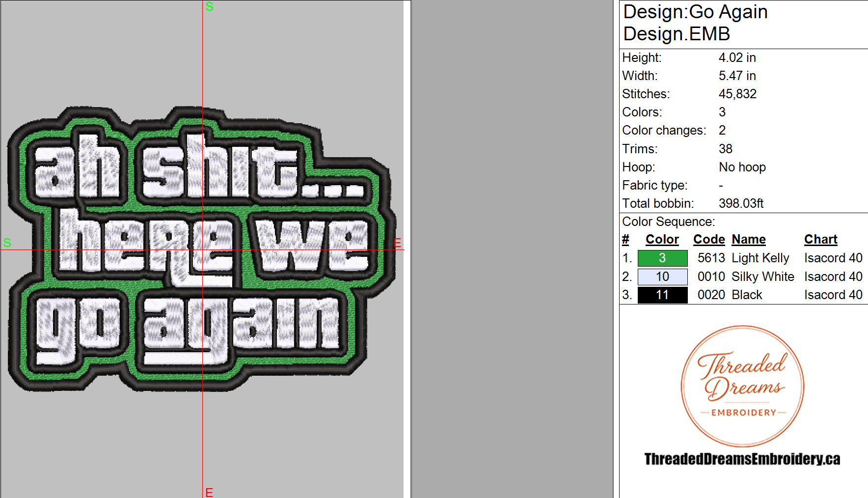Click the Light Kelly thread name

760,258
